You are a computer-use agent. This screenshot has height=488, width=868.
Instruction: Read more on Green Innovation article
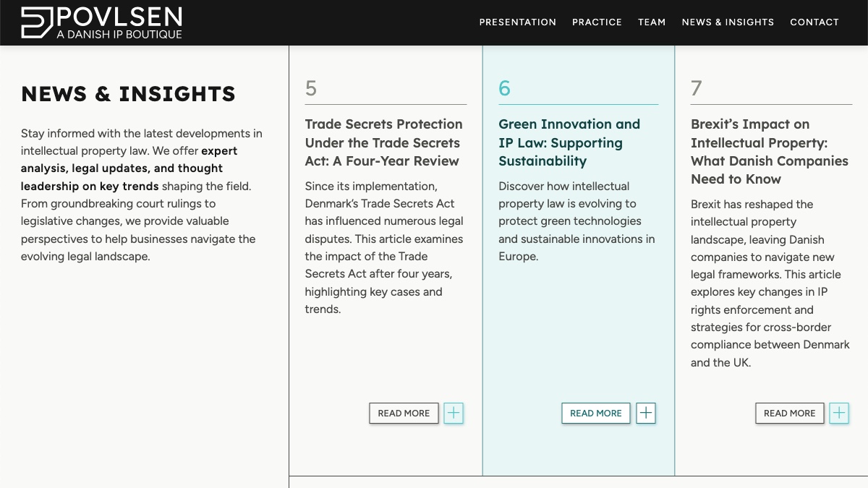point(596,413)
